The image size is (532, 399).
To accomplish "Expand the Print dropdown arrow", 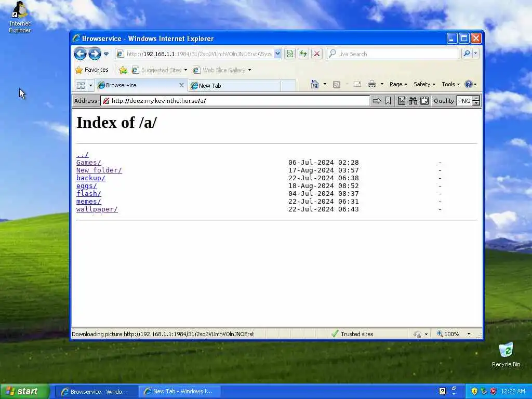I will point(382,84).
